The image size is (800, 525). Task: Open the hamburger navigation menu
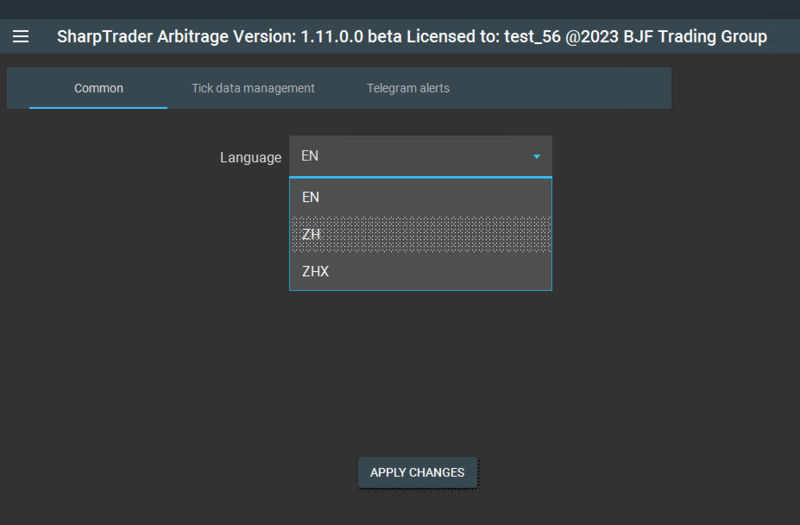[21, 37]
